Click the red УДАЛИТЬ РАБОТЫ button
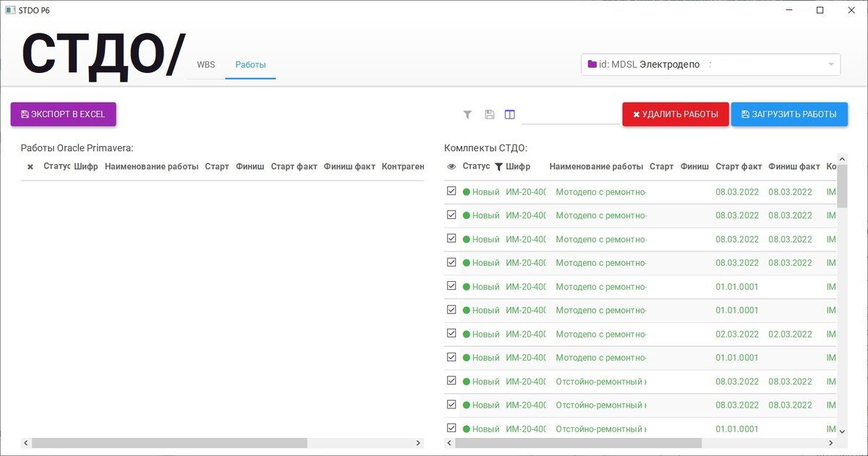The height and width of the screenshot is (456, 868). coord(676,114)
